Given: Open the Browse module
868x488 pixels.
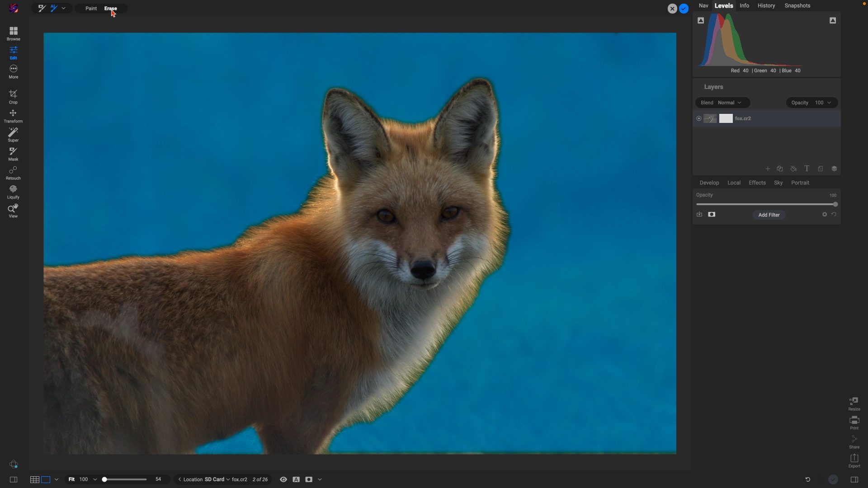Looking at the screenshot, I should coord(13,33).
